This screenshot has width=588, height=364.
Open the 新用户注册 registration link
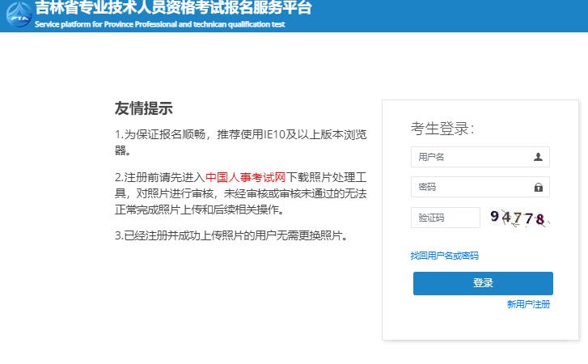(528, 304)
